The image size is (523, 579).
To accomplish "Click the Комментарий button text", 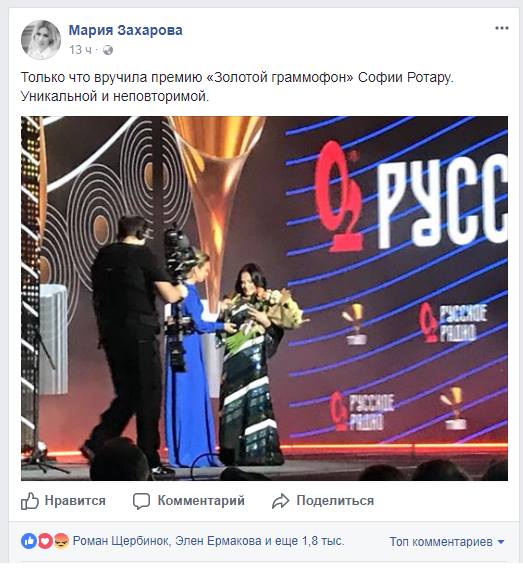I will point(201,501).
